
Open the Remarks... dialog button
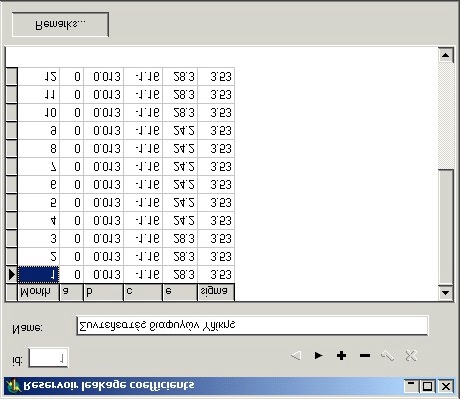60,25
